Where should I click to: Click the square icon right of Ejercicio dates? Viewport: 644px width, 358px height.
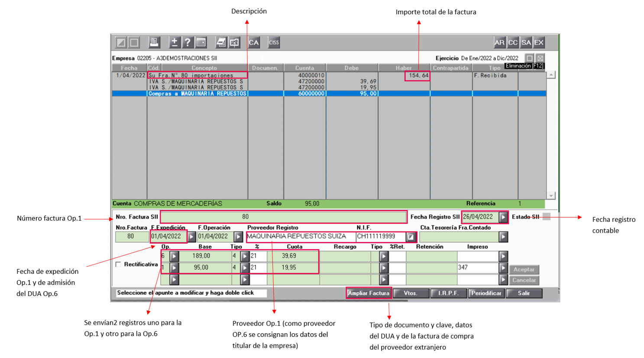point(529,58)
